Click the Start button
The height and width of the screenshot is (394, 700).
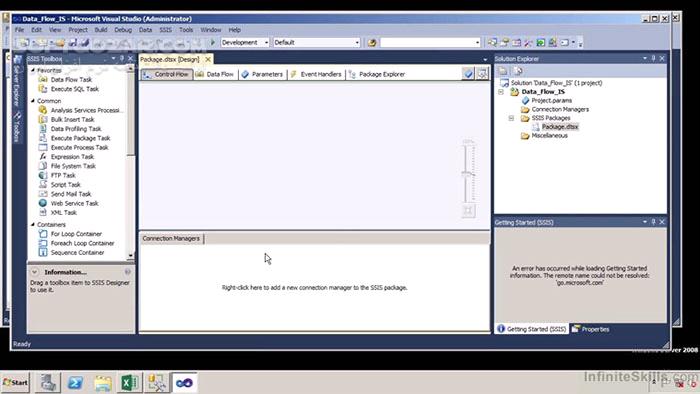click(x=16, y=383)
